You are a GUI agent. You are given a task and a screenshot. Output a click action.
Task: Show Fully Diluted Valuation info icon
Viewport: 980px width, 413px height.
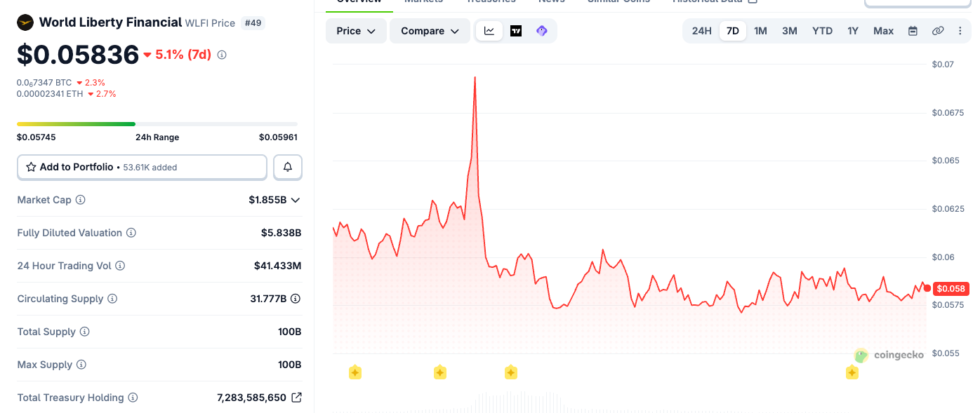[x=131, y=233]
